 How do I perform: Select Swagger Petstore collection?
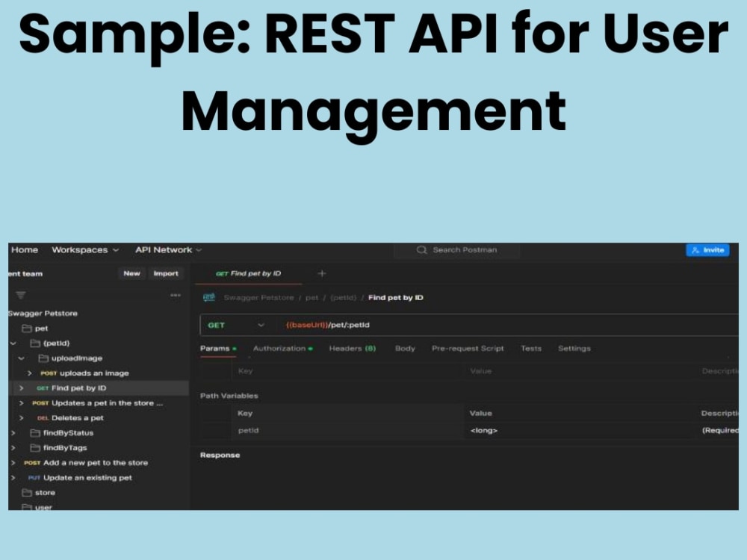click(43, 314)
